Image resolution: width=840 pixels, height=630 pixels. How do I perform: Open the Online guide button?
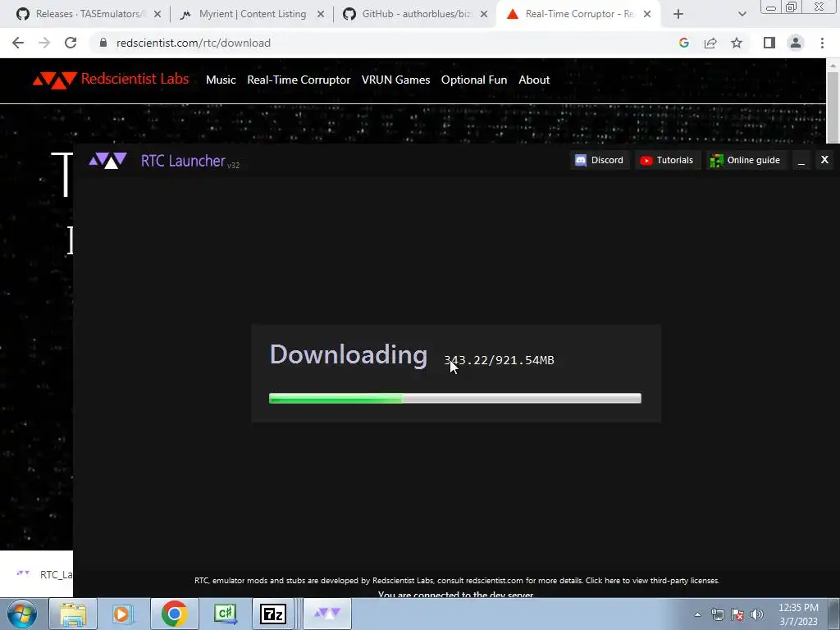pyautogui.click(x=745, y=160)
